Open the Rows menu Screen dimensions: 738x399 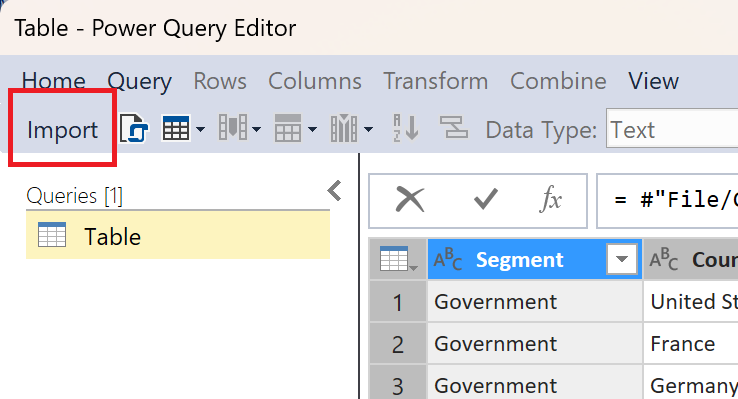tap(220, 81)
